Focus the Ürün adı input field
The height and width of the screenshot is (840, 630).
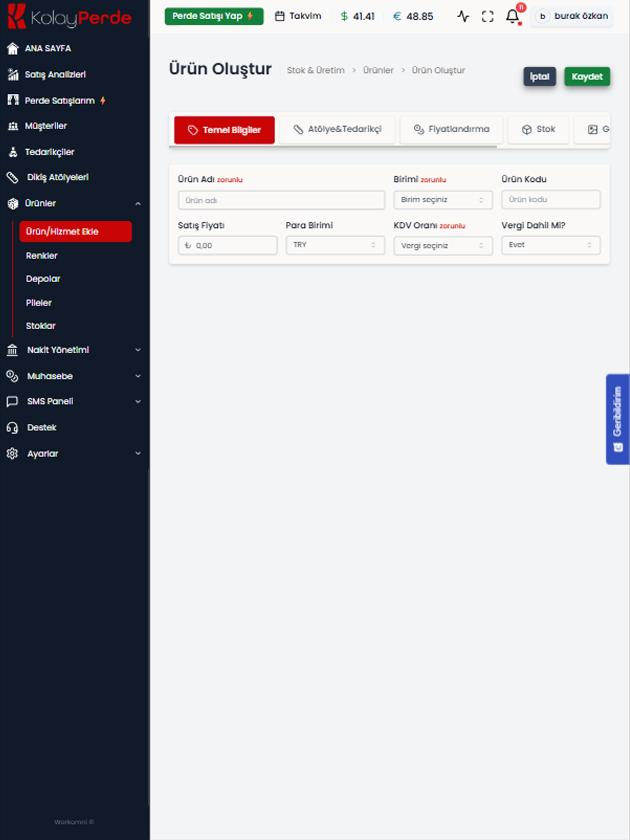(281, 201)
